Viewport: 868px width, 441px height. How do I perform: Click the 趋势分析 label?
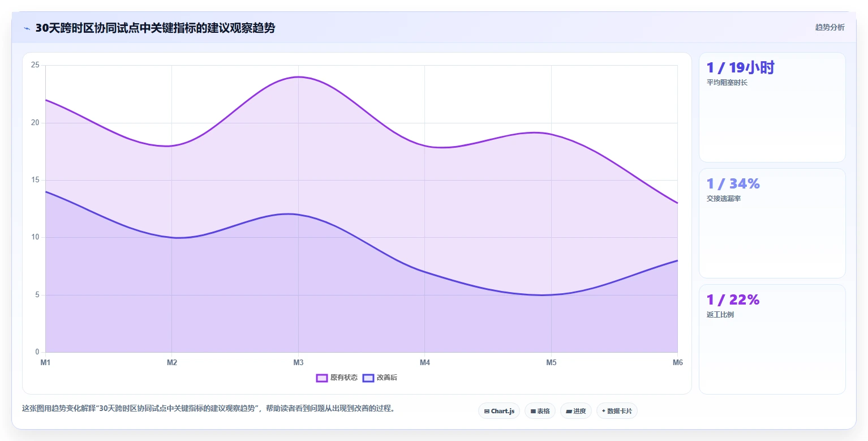point(830,27)
